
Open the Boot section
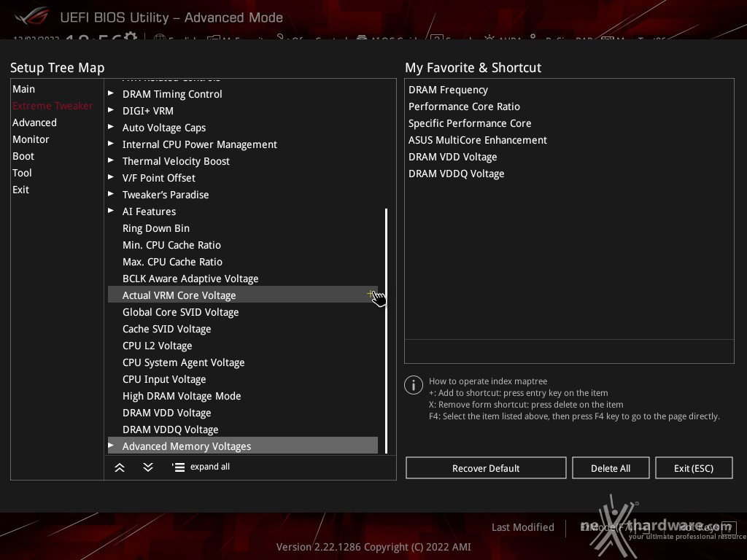click(x=23, y=156)
